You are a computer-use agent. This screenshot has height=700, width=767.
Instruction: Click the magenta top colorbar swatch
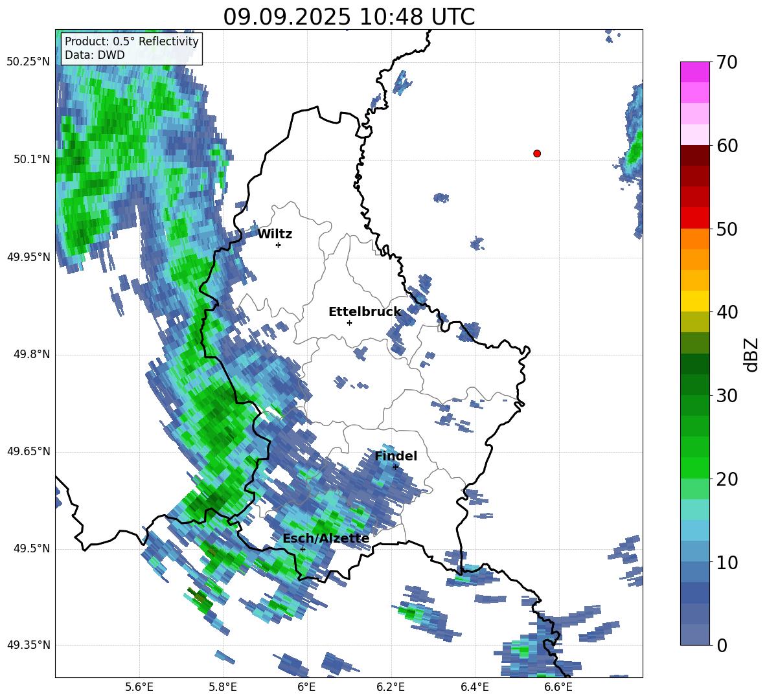(x=694, y=72)
